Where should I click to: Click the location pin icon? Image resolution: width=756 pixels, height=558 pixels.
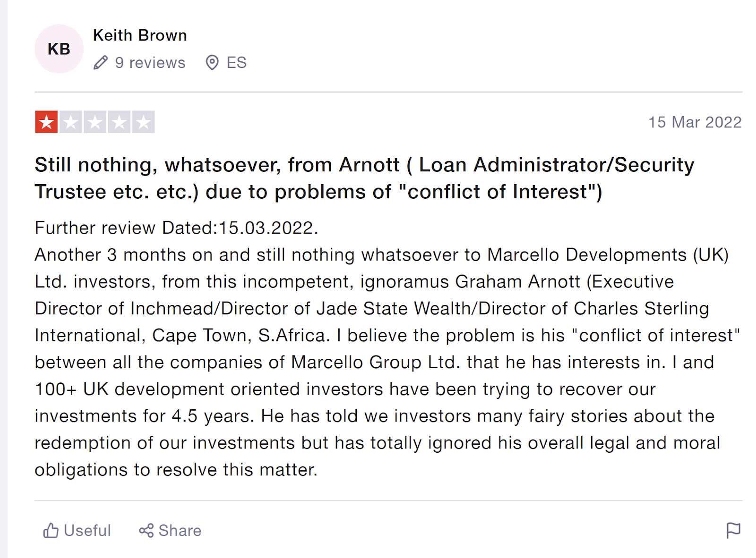point(212,63)
